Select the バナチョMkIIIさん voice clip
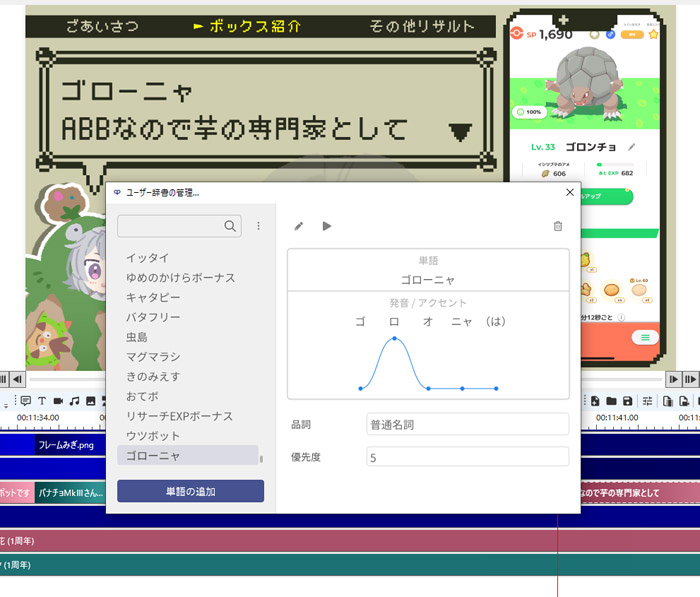 [70, 493]
